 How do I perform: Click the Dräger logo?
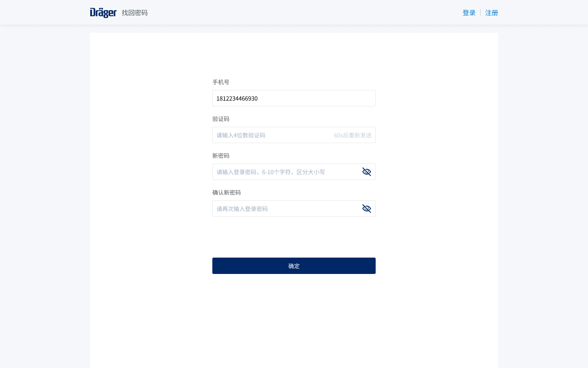(103, 13)
